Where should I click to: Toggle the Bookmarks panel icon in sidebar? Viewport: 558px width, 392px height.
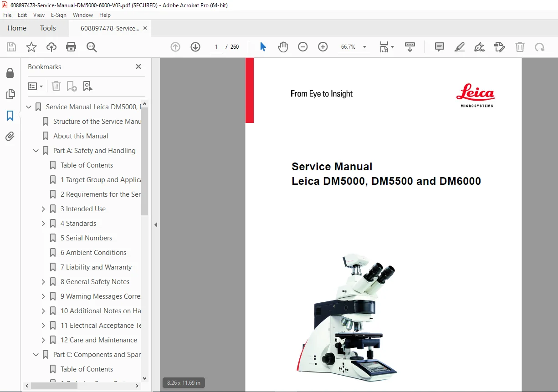pyautogui.click(x=10, y=116)
